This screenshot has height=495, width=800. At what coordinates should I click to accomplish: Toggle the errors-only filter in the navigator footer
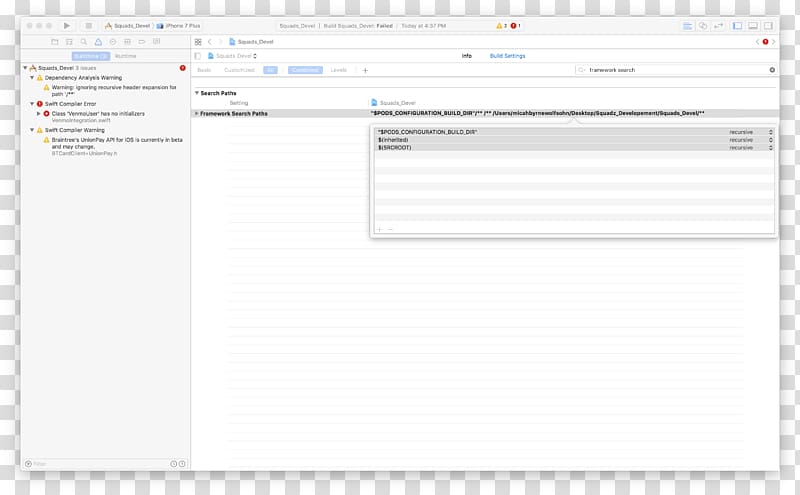182,464
